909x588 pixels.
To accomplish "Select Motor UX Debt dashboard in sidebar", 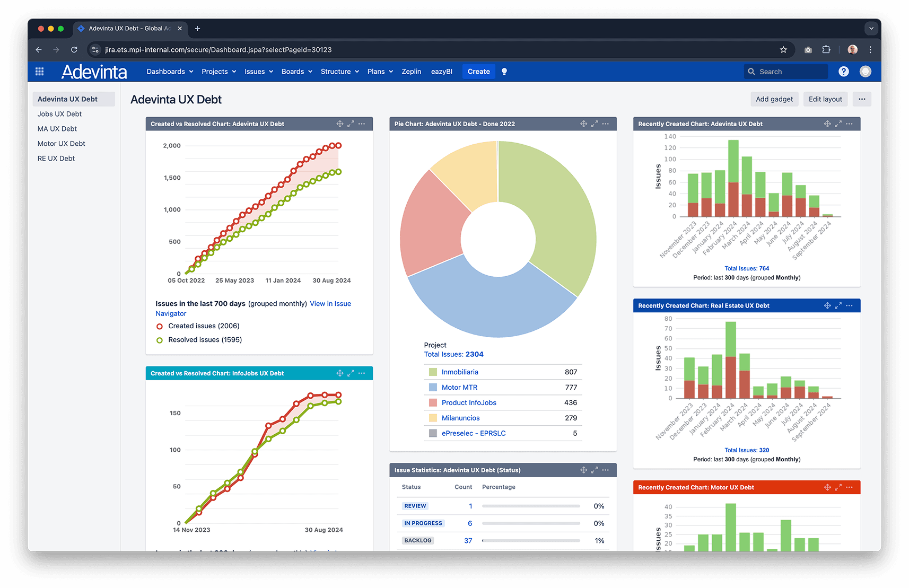I will (x=61, y=144).
